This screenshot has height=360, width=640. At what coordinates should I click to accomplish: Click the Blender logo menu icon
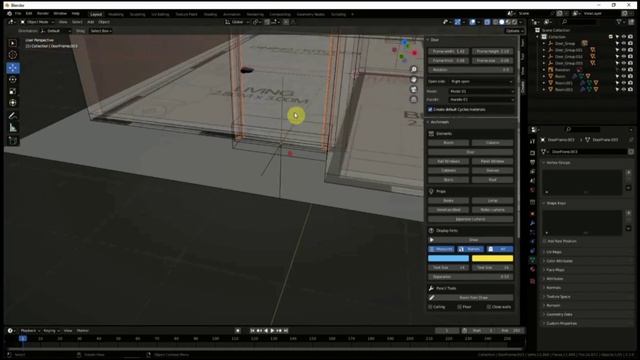pyautogui.click(x=9, y=13)
